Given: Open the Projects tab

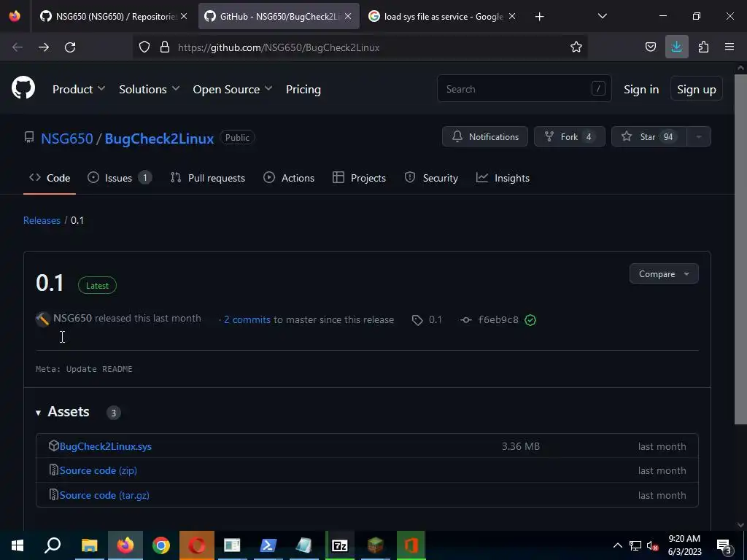Looking at the screenshot, I should [x=359, y=178].
